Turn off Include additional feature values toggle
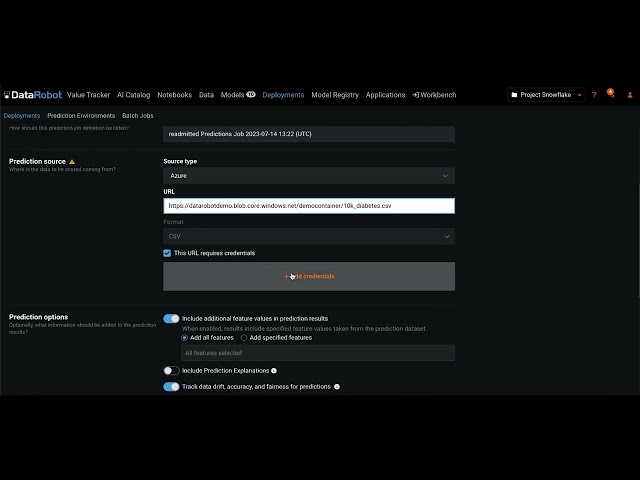This screenshot has width=640, height=480. [x=171, y=318]
